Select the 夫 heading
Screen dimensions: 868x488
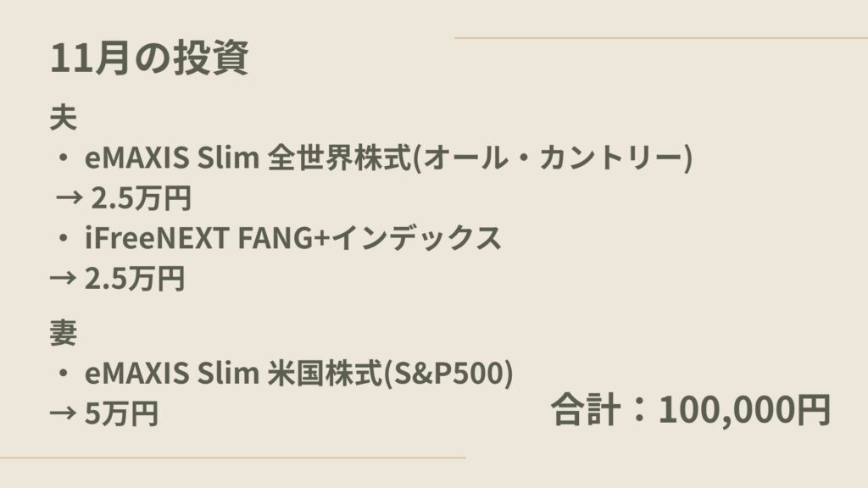tap(64, 118)
